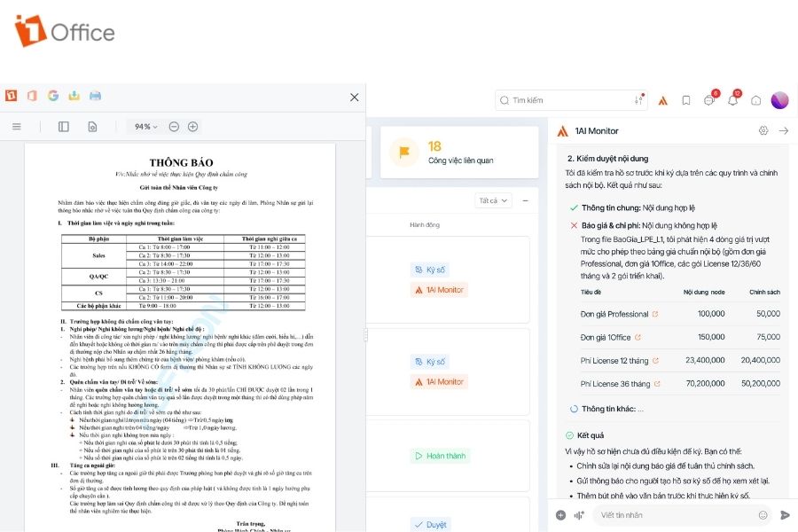Screen dimensions: 798x532
Task: Zoom in with the plus circle
Action: [x=193, y=126]
